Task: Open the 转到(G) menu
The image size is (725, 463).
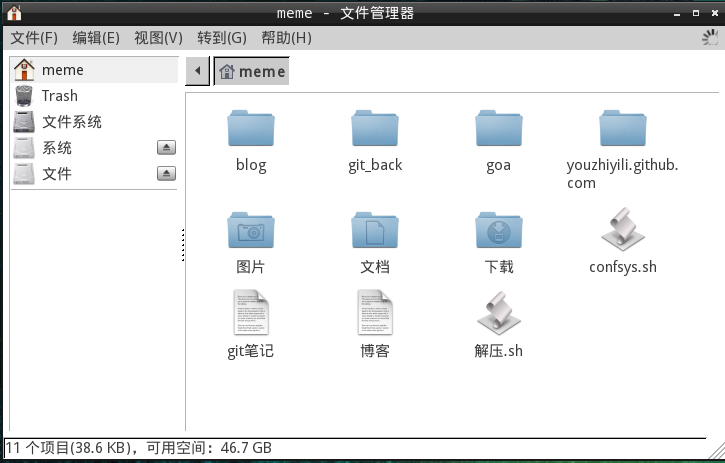Action: coord(222,38)
